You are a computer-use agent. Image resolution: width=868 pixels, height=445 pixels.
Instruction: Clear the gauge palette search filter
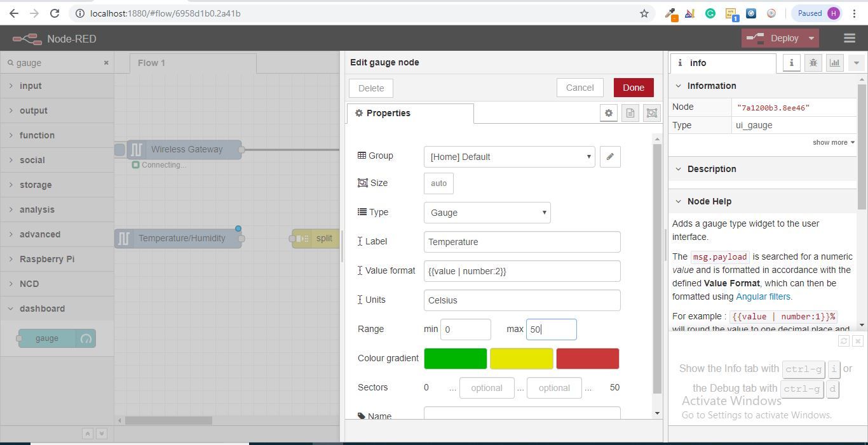point(106,63)
